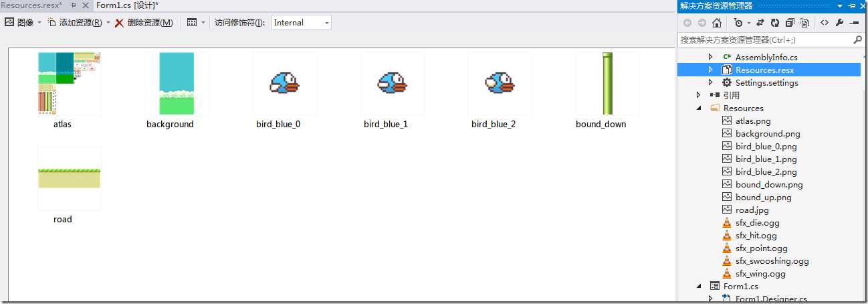The image size is (868, 304).
Task: Click the road.jpg file icon
Action: pos(727,210)
